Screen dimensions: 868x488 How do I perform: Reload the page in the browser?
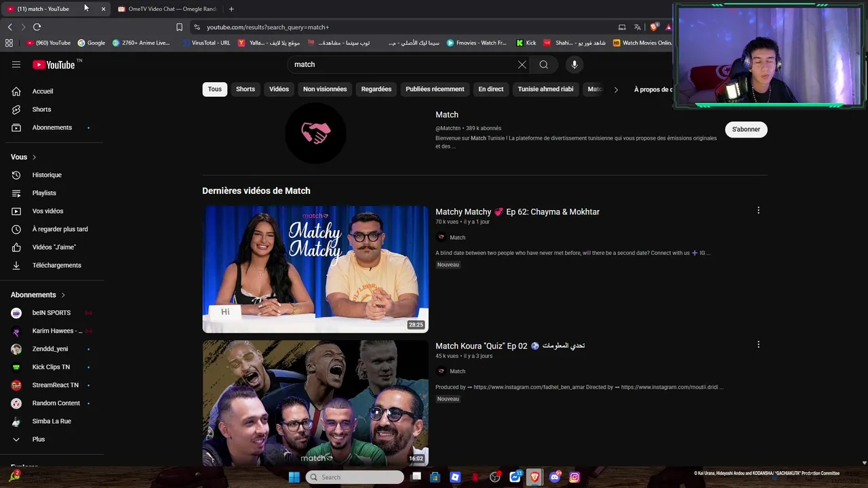(x=37, y=27)
